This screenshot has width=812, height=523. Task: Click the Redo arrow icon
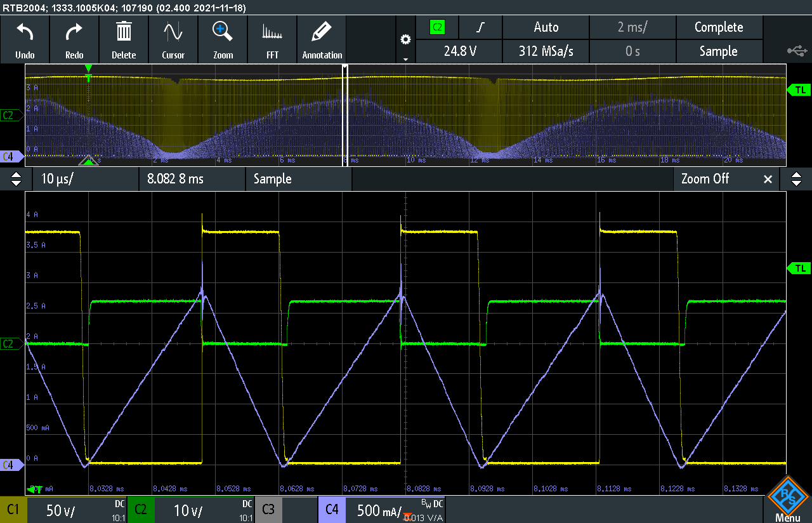click(74, 39)
